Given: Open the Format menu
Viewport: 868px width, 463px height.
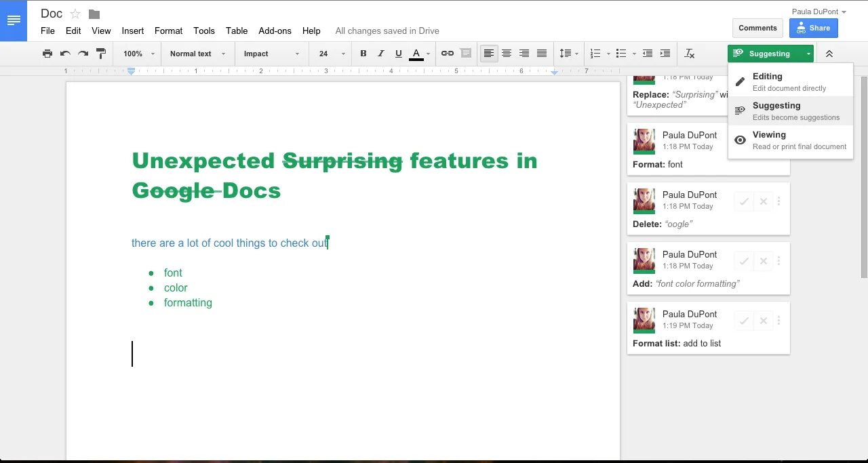Looking at the screenshot, I should [x=168, y=31].
